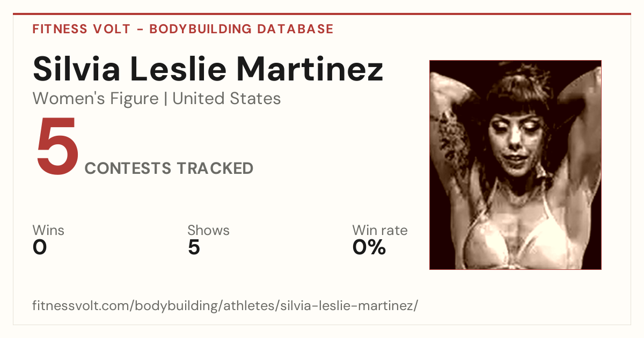Click the athlete photo thumbnail

[515, 165]
